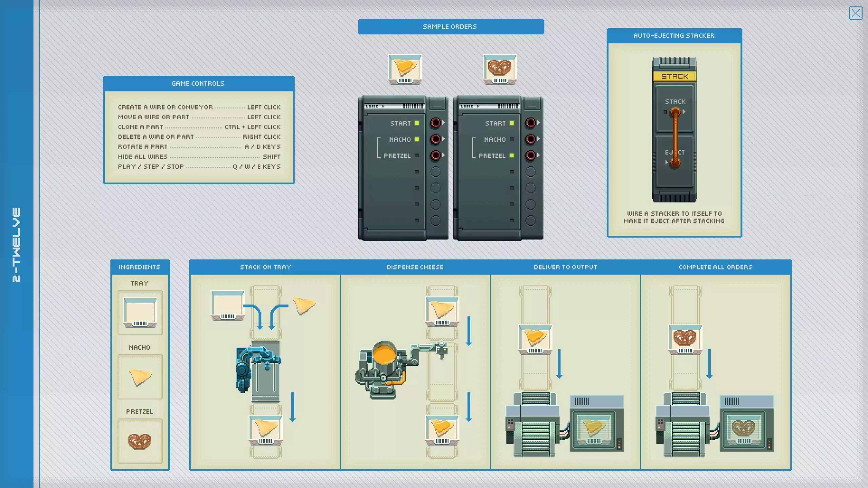Click the Tray ingredient tile

[x=140, y=312]
